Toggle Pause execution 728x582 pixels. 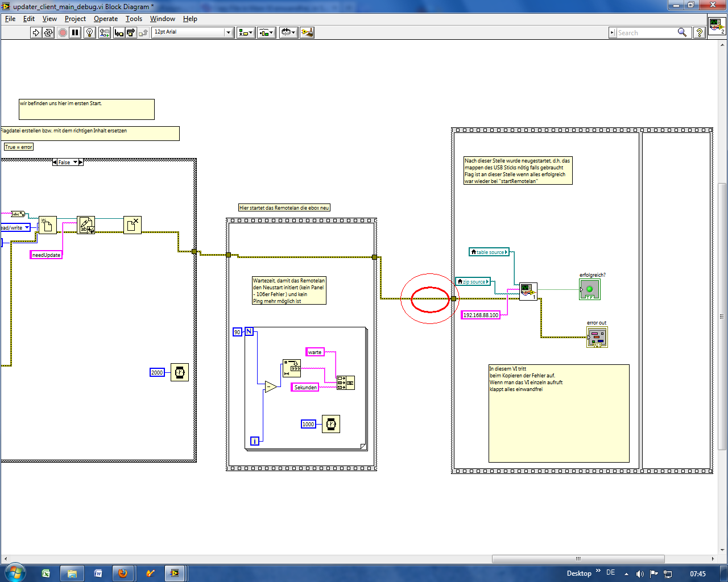[75, 32]
